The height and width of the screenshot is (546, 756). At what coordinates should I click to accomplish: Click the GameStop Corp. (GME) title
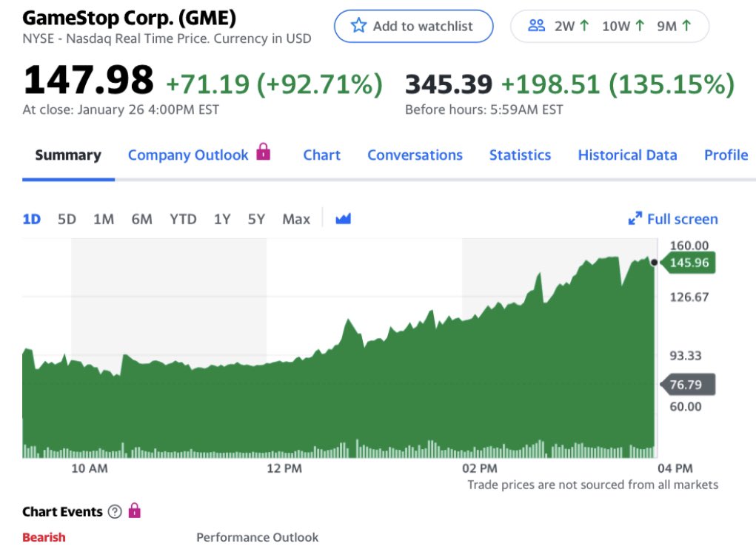(130, 18)
